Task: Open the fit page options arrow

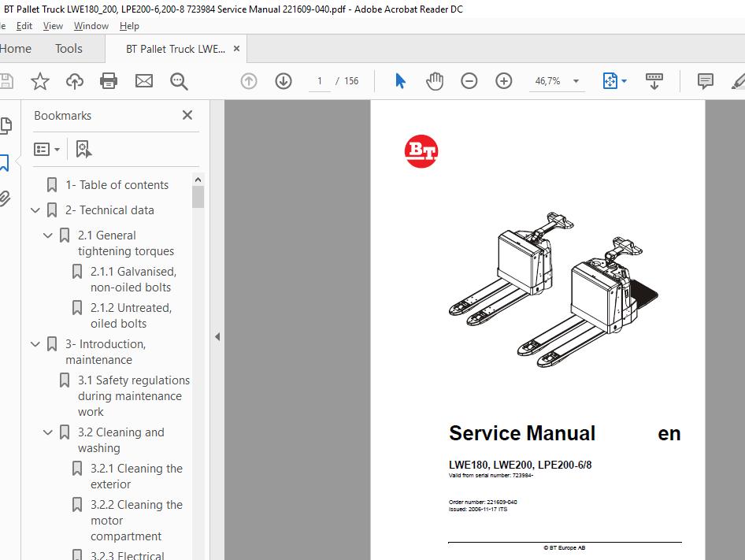Action: tap(625, 81)
